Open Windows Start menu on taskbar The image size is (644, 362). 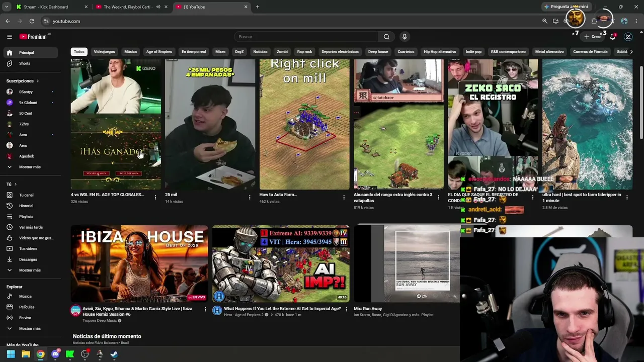pos(11,354)
